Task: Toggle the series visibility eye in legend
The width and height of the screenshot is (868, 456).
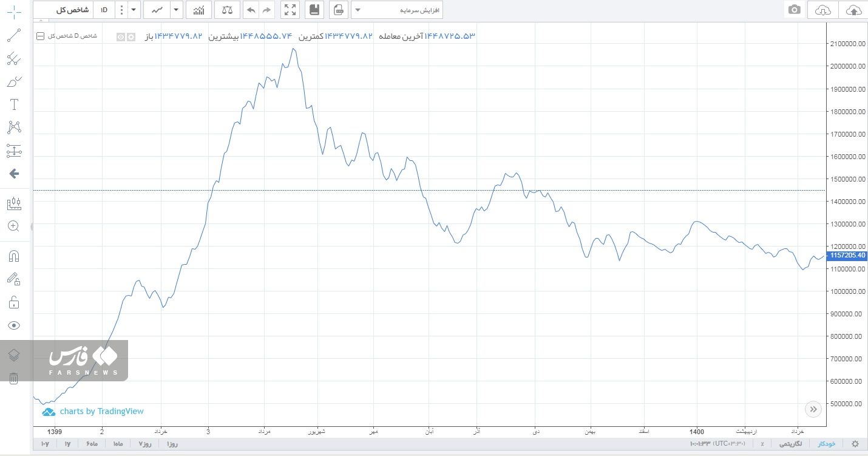Action: point(121,36)
